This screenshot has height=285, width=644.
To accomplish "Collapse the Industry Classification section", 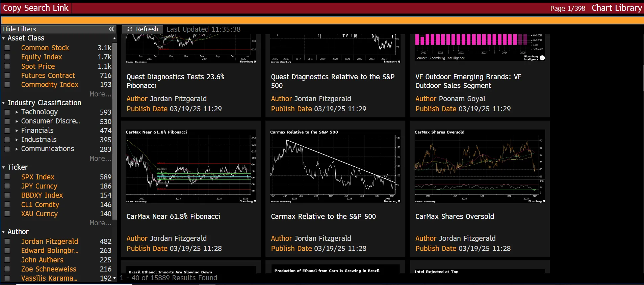I will pyautogui.click(x=3, y=103).
